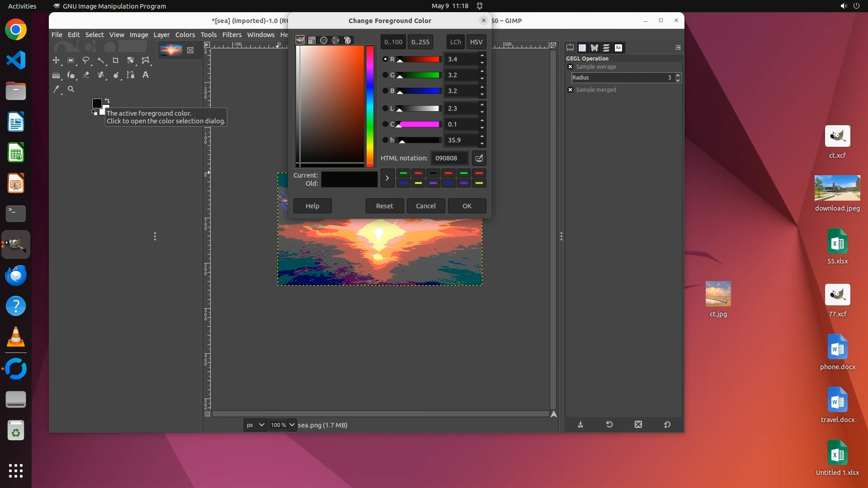Select the Zoom magnifier tool
868x488 pixels.
tap(71, 89)
